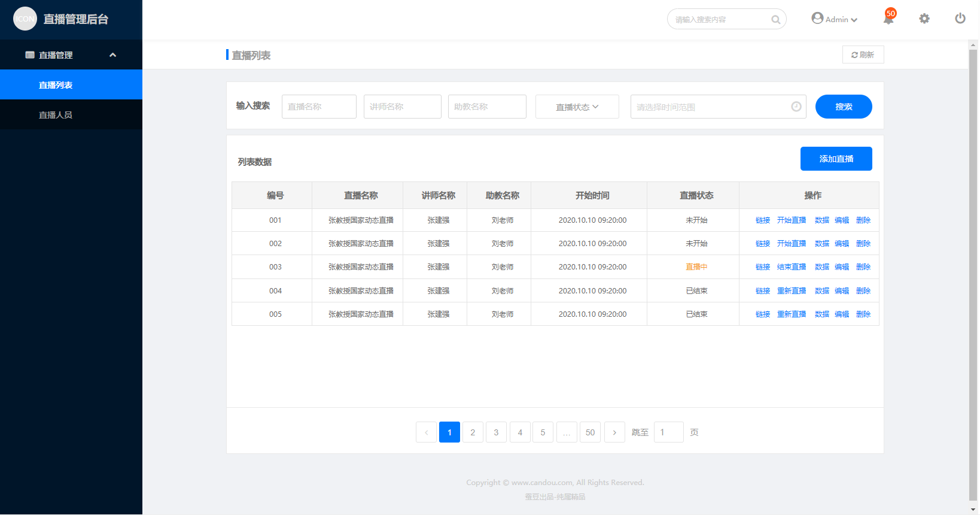Click 开始直播 in row 002
The width and height of the screenshot is (980, 515).
[792, 244]
